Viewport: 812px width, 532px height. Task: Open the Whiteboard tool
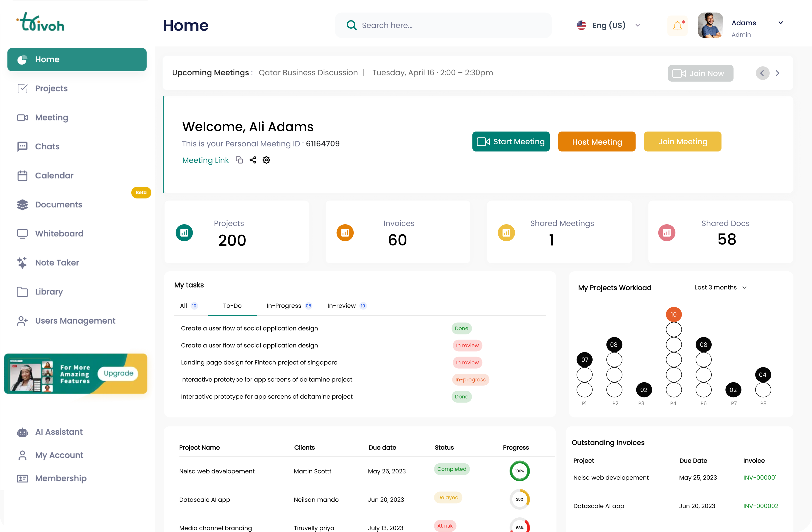click(x=59, y=233)
